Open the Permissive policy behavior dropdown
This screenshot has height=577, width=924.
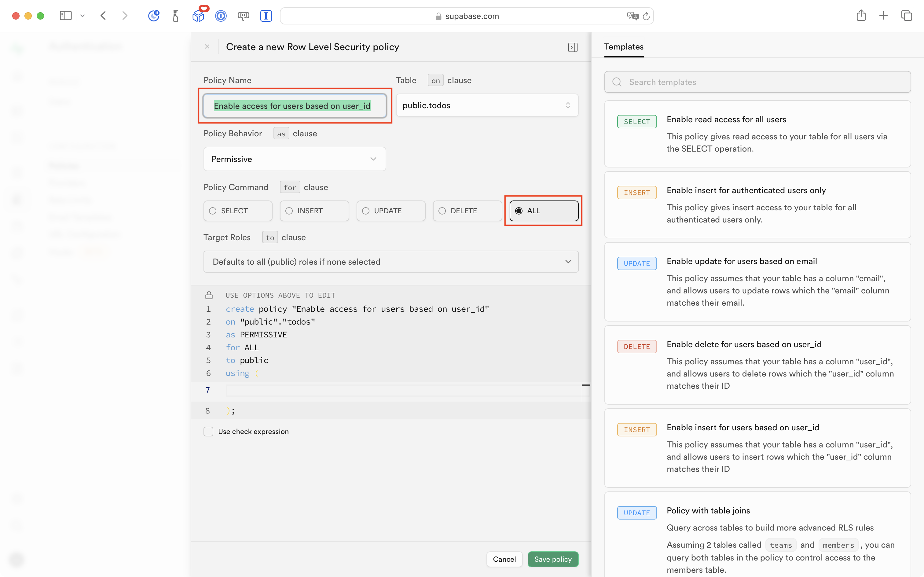pyautogui.click(x=295, y=159)
